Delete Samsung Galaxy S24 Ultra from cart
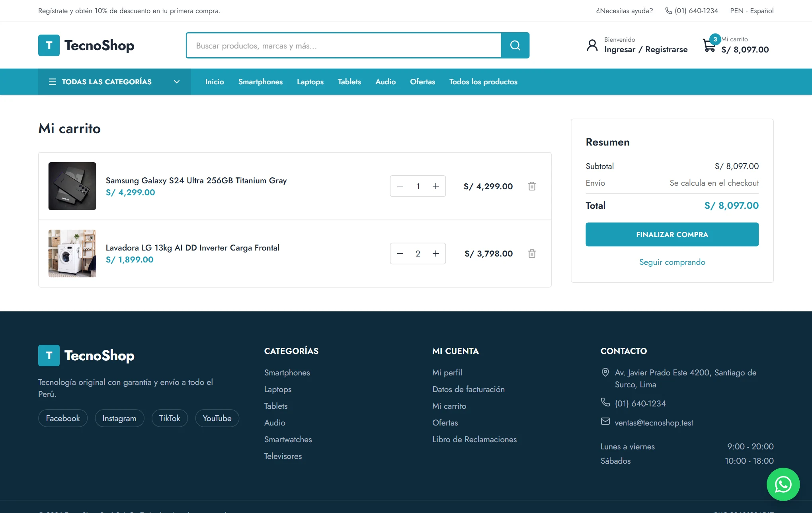The width and height of the screenshot is (812, 513). pyautogui.click(x=532, y=186)
